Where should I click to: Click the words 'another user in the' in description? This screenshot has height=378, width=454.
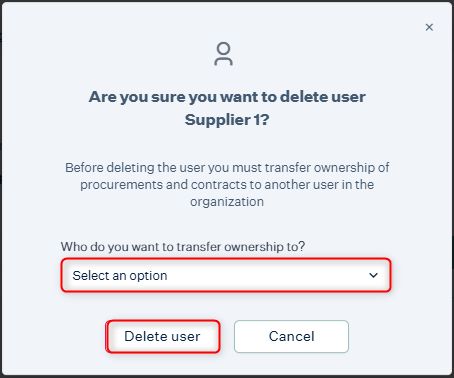(x=319, y=184)
